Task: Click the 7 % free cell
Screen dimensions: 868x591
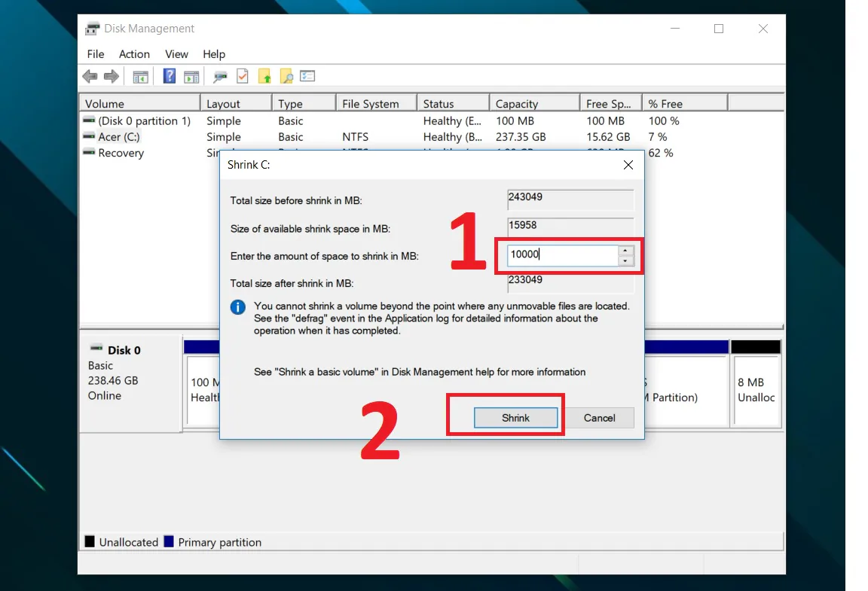Action: [x=658, y=137]
